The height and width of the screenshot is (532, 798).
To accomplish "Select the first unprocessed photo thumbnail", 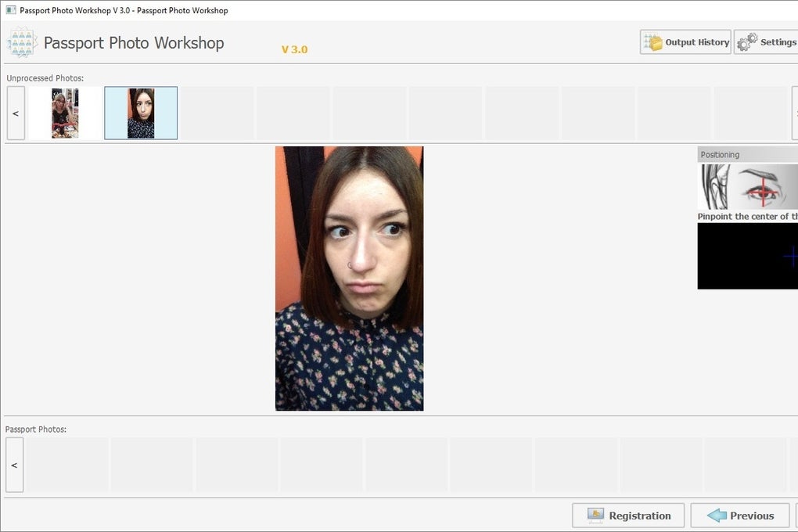I will tap(64, 113).
